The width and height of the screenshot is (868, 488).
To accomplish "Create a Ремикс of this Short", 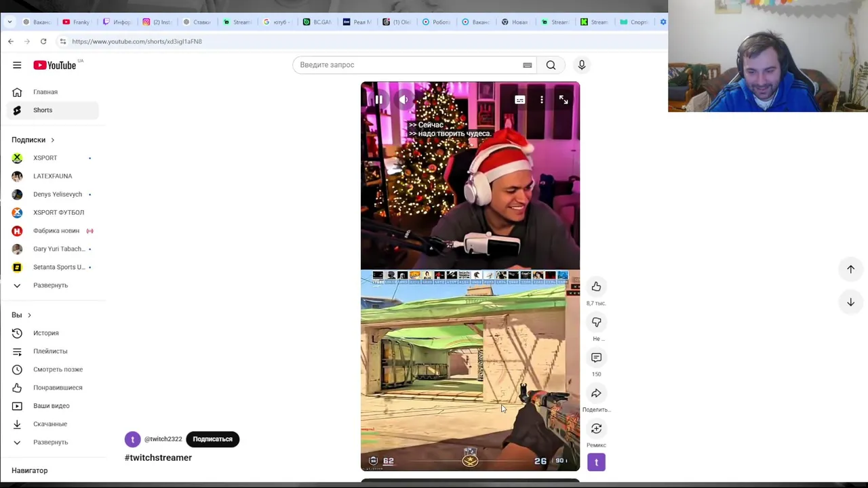I will point(596,428).
